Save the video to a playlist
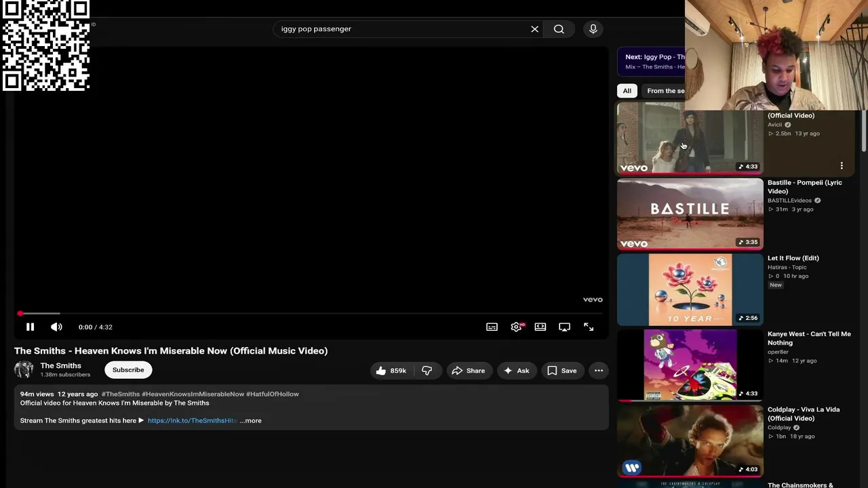 (562, 371)
